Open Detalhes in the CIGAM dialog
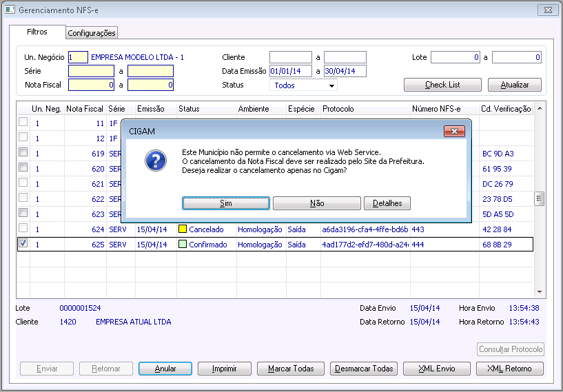Screen dimensions: 563x392 pyautogui.click(x=387, y=203)
